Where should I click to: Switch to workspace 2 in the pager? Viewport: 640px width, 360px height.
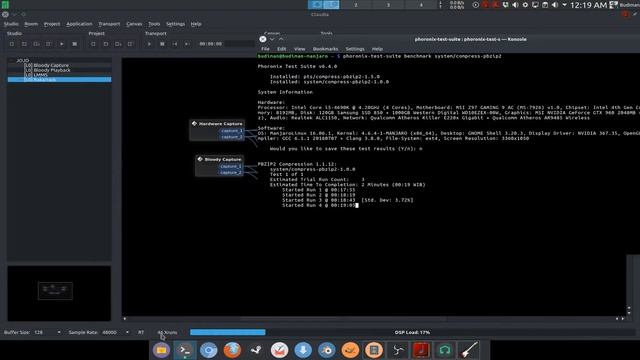tap(356, 5)
